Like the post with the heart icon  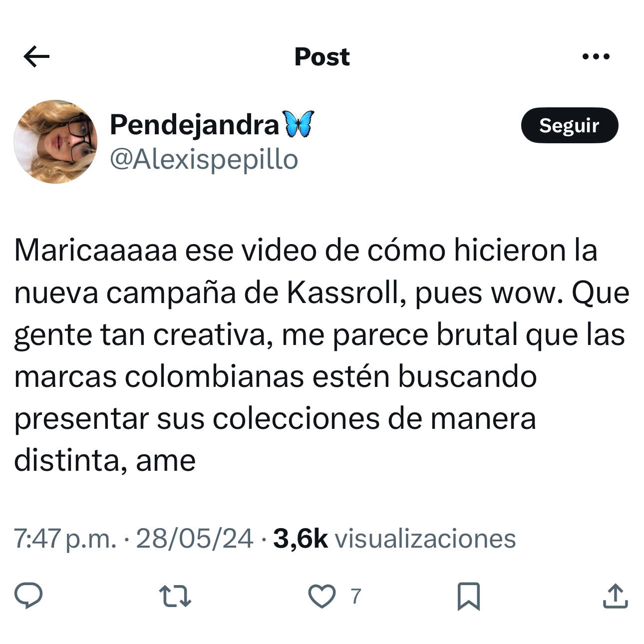pos(322,596)
